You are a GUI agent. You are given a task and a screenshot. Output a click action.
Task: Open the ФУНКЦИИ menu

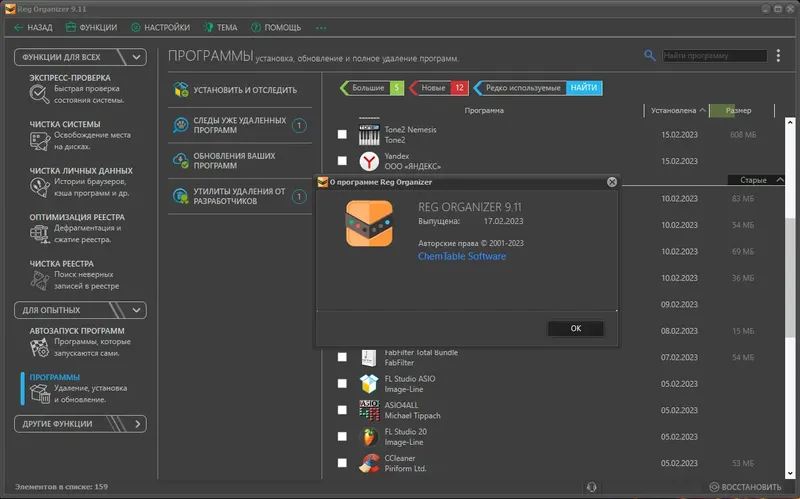pos(92,28)
